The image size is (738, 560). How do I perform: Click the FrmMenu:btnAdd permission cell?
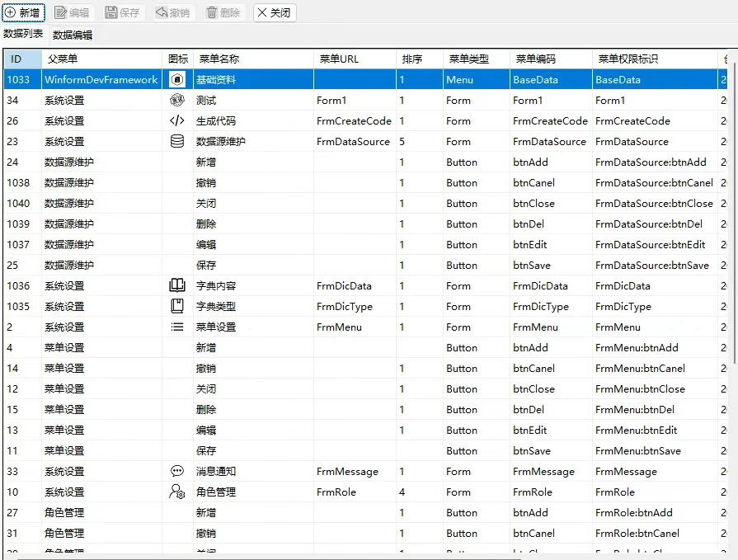click(x=655, y=348)
